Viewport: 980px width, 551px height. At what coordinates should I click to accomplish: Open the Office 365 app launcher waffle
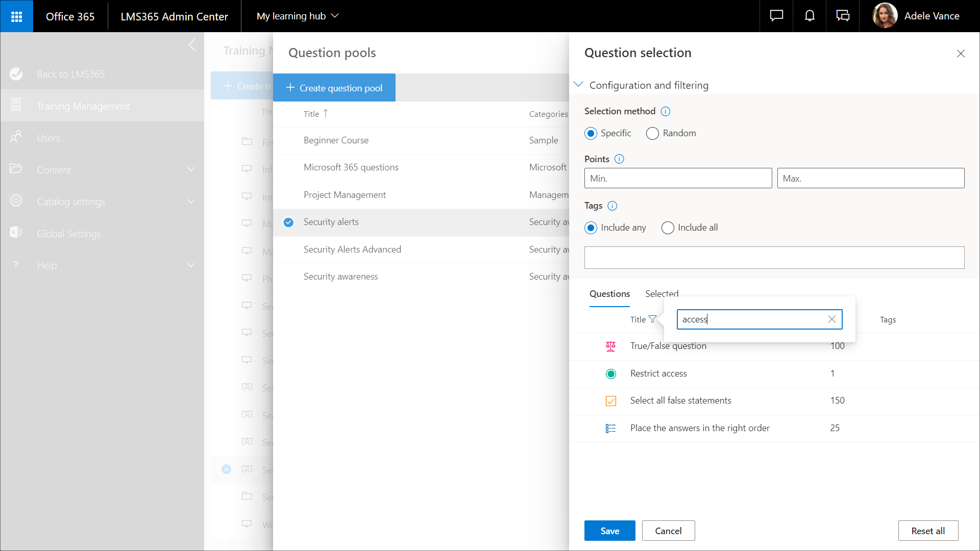click(16, 16)
